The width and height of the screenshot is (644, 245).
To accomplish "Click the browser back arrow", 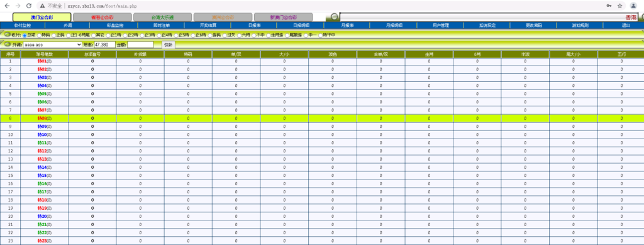I will tap(7, 6).
